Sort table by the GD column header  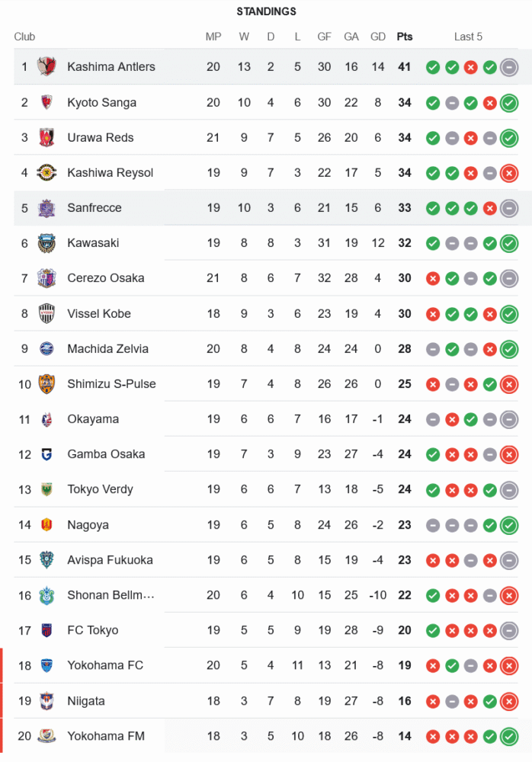pos(377,37)
